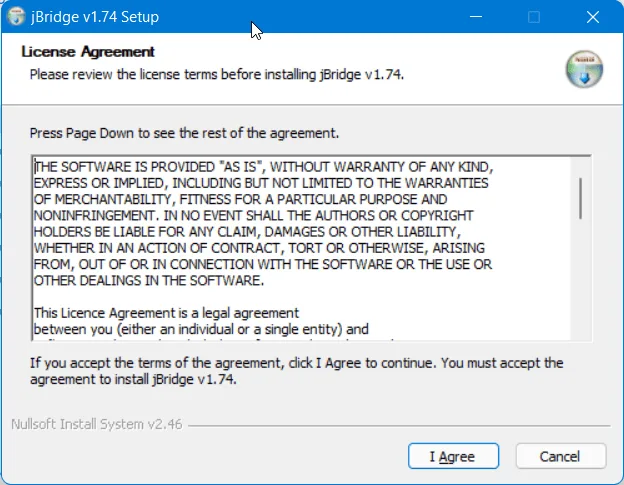Click the line starting "HOLDERS BE LIABLE"
624x485 pixels.
coord(247,232)
